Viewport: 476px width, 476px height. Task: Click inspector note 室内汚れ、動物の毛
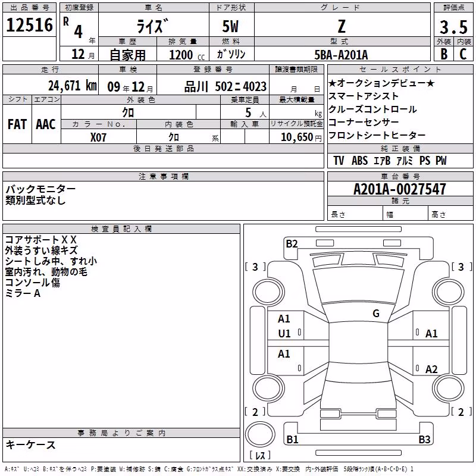pos(46,272)
